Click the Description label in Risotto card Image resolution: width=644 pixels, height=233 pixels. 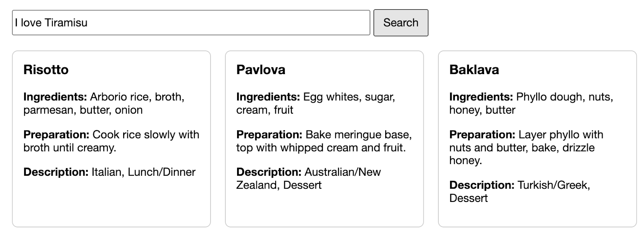(x=56, y=172)
